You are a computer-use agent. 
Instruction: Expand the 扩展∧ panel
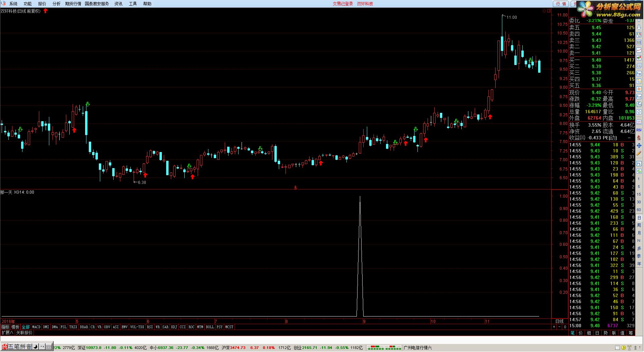[x=7, y=333]
